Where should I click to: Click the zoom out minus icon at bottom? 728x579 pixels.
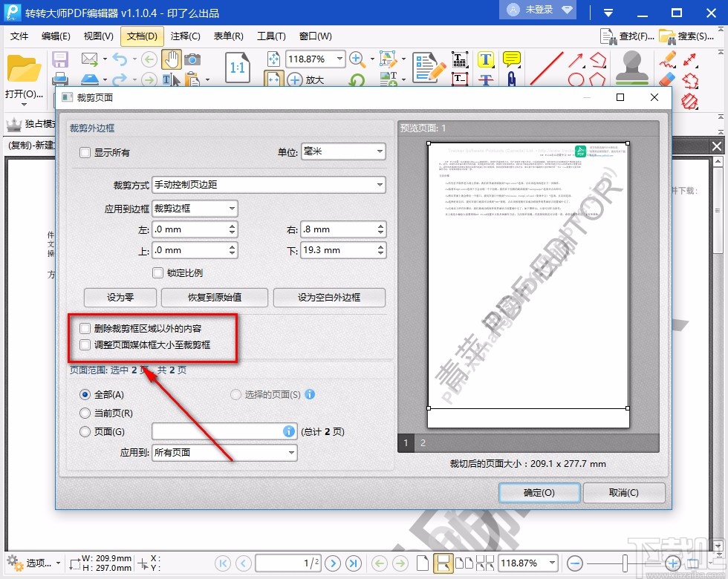(575, 563)
